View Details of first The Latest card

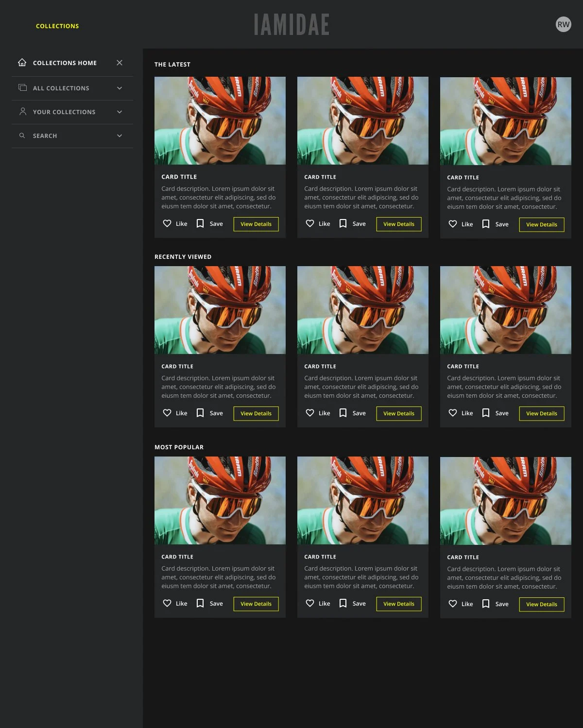click(x=256, y=224)
